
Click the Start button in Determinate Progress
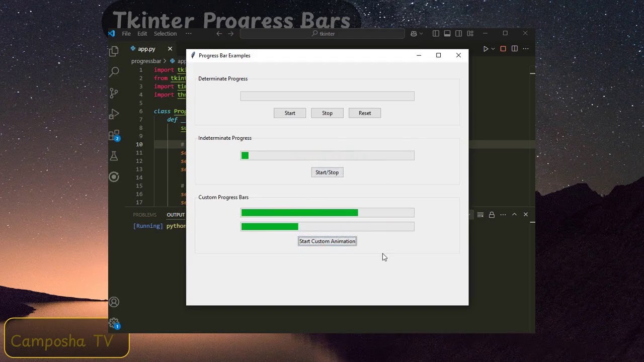290,113
